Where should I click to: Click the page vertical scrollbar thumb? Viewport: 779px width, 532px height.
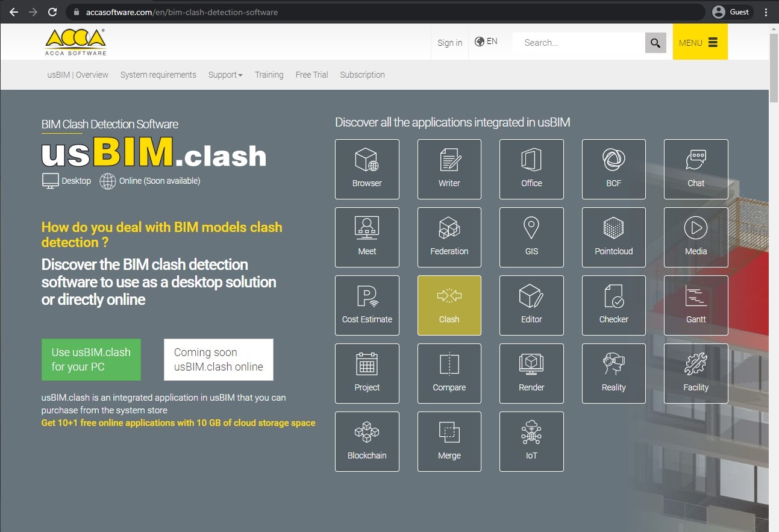pos(774,68)
